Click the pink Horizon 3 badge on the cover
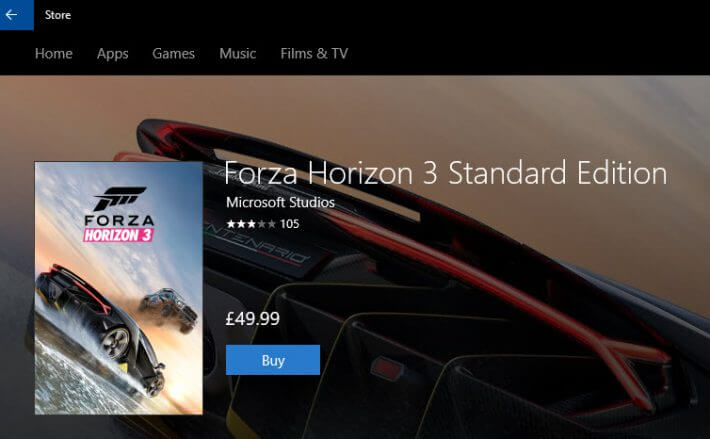 118,235
